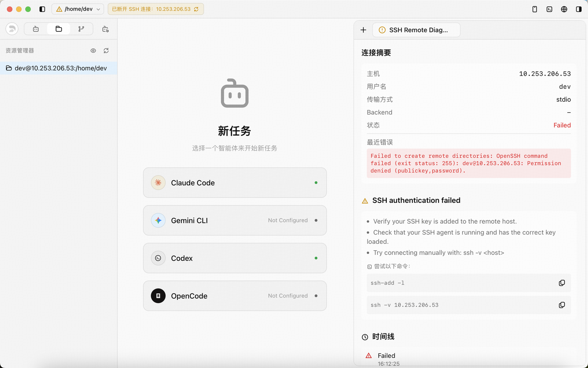The image size is (588, 368).
Task: Switch to the git branch view icon
Action: coord(81,29)
